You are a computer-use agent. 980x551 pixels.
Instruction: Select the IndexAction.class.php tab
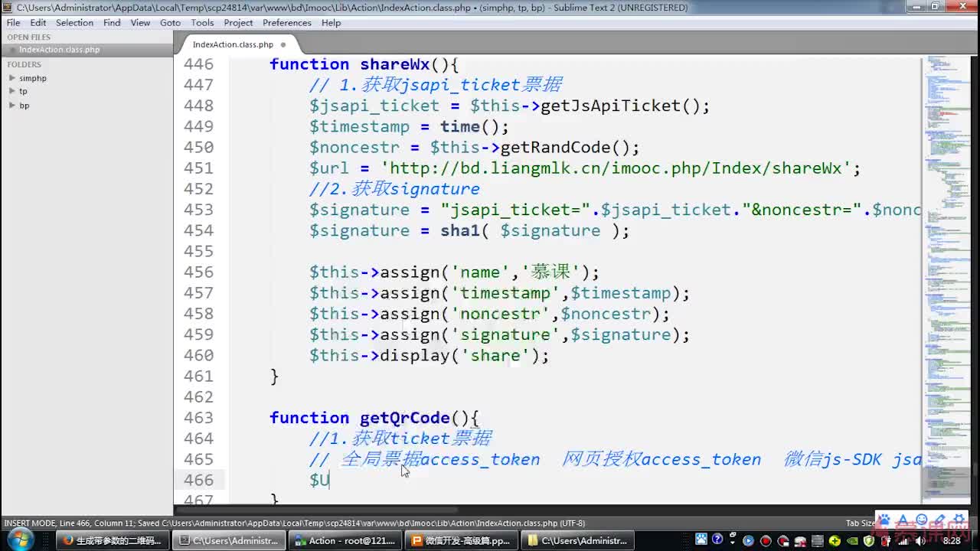click(233, 45)
